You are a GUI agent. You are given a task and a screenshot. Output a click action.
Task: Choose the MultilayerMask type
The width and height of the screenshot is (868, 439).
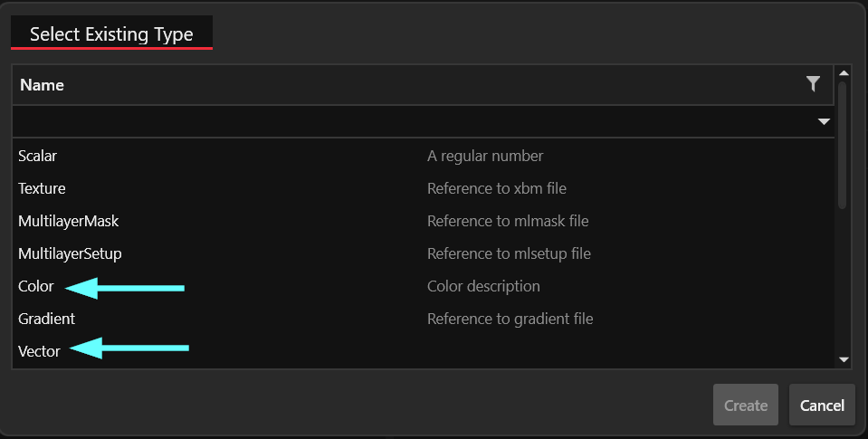tap(69, 221)
